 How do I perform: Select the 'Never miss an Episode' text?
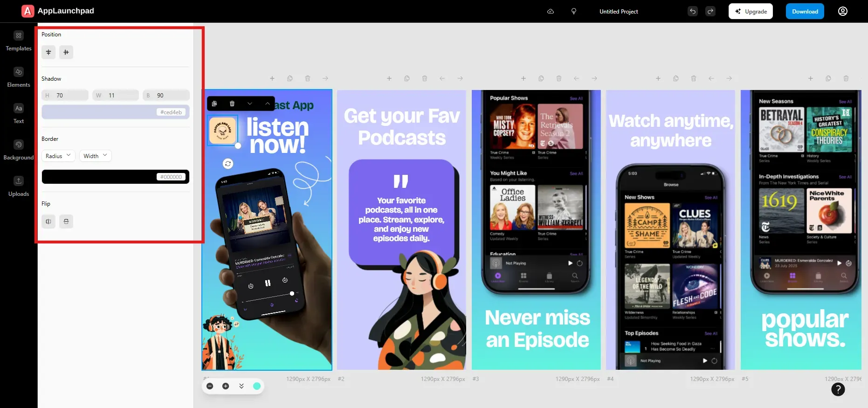coord(537,329)
